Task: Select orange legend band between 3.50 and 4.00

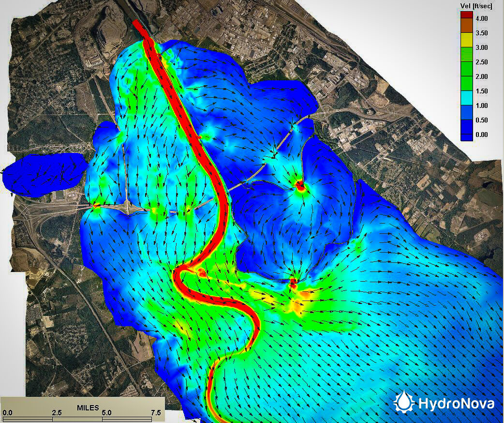Action: pyautogui.click(x=466, y=26)
